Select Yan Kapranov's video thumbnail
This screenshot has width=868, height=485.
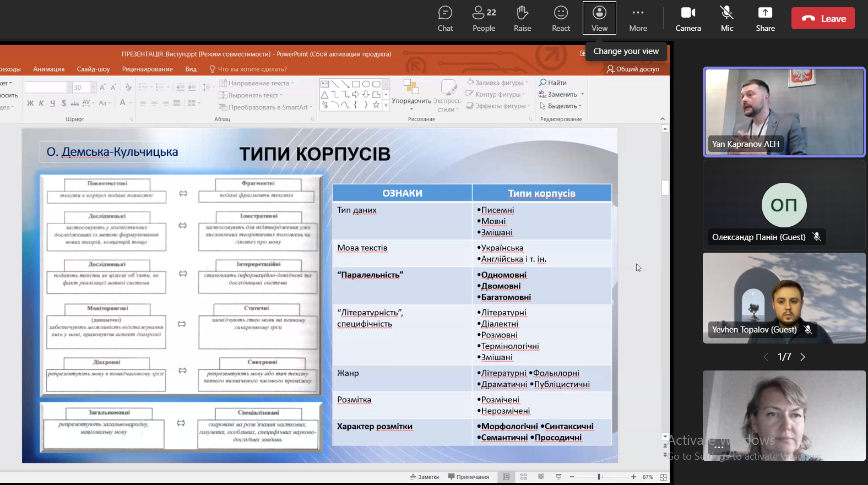(784, 112)
